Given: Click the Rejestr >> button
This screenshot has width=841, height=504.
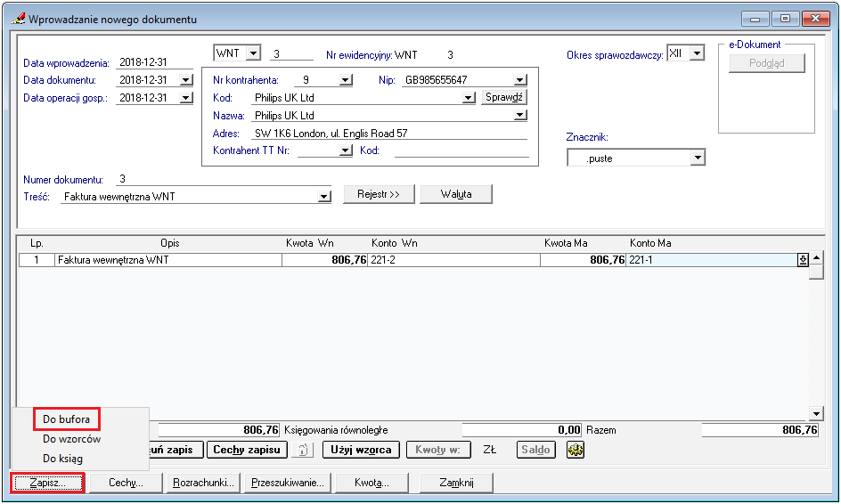Looking at the screenshot, I should click(379, 194).
